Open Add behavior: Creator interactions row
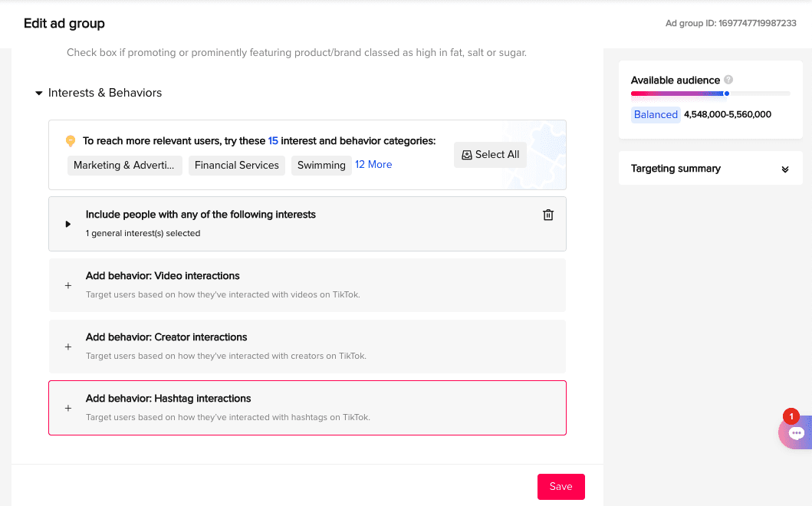 pyautogui.click(x=307, y=347)
